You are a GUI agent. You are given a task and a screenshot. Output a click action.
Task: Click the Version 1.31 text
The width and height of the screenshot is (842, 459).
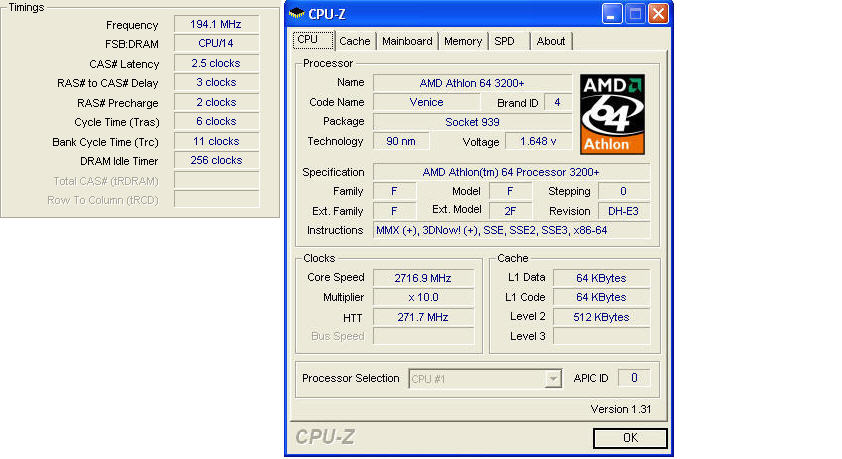click(x=621, y=409)
